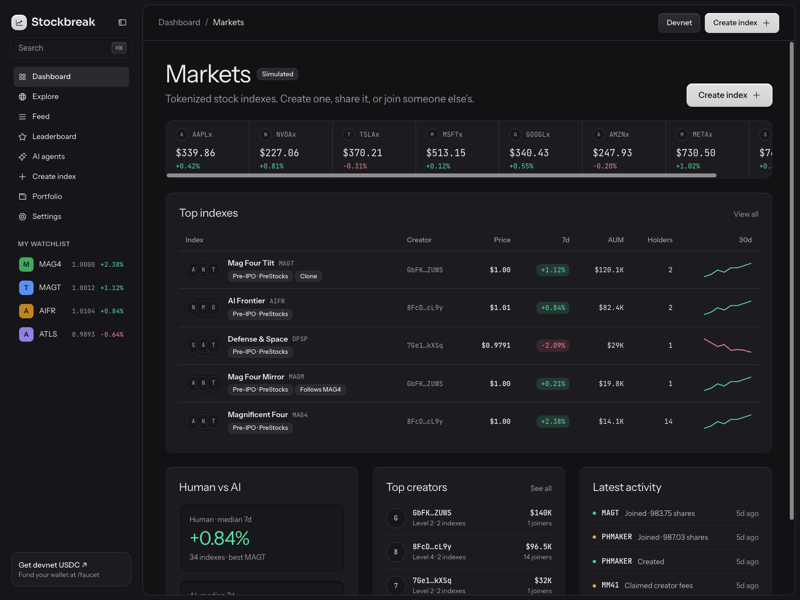Click the orange A badge for AIFR
Image resolution: width=800 pixels, height=600 pixels.
click(26, 311)
